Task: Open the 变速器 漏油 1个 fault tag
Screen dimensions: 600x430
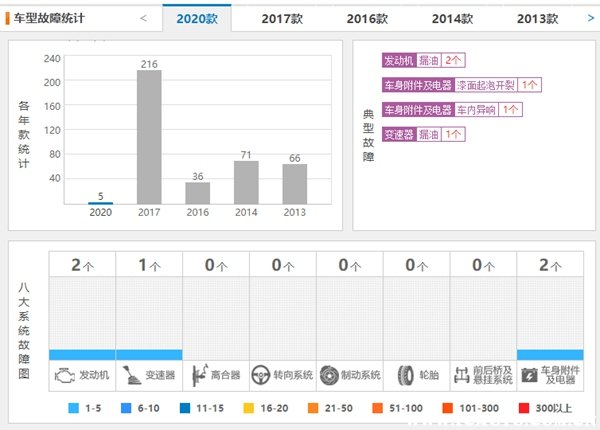Action: [422, 133]
